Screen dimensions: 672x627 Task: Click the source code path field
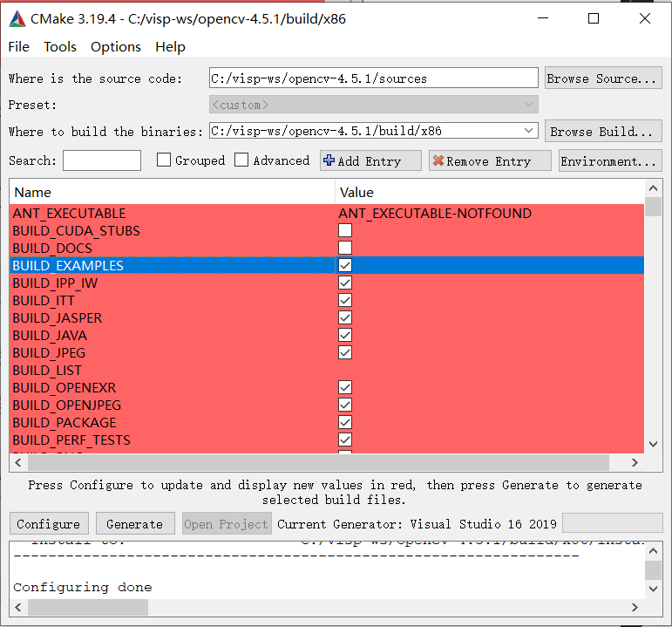tap(374, 78)
